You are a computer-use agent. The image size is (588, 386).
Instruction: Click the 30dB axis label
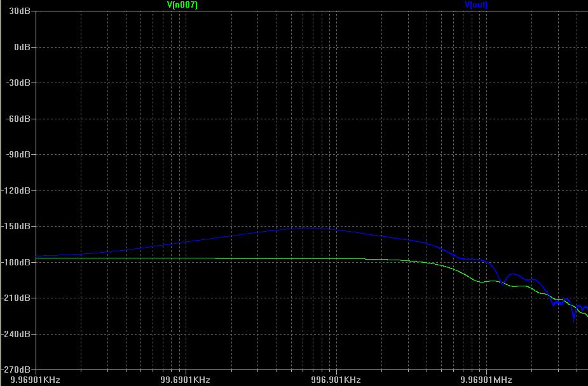20,11
